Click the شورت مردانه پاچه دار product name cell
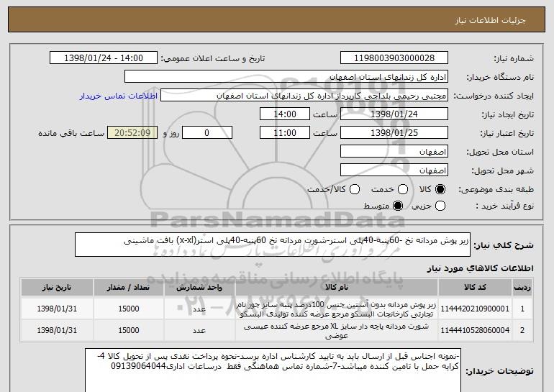 pos(337,331)
